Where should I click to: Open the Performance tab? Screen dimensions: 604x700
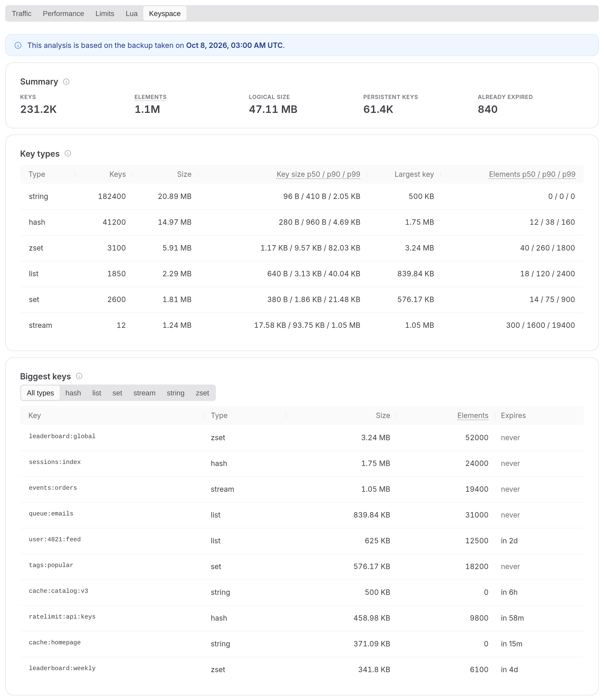point(63,13)
